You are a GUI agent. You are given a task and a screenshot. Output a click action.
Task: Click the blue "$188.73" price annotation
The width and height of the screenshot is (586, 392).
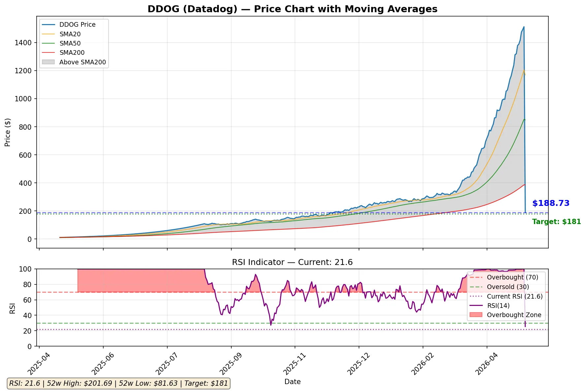551,203
